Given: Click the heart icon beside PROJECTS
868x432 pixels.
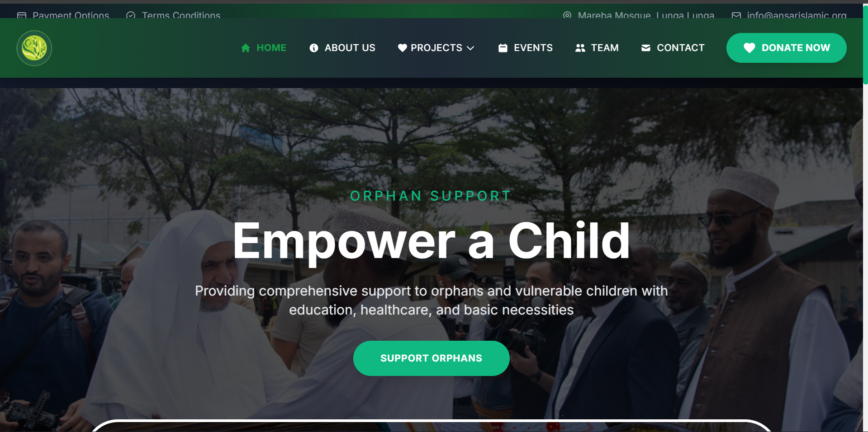Looking at the screenshot, I should [x=403, y=48].
